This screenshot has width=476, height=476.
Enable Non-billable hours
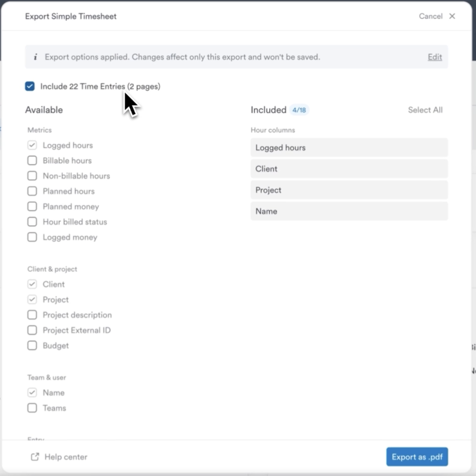point(32,176)
